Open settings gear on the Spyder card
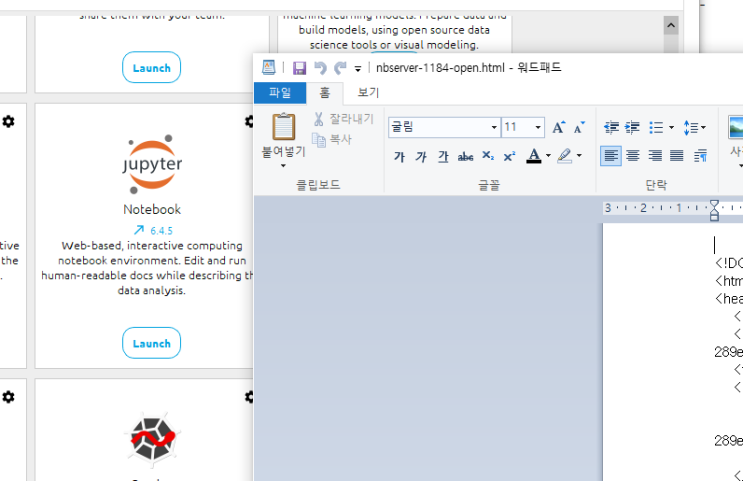This screenshot has height=481, width=743. (249, 397)
